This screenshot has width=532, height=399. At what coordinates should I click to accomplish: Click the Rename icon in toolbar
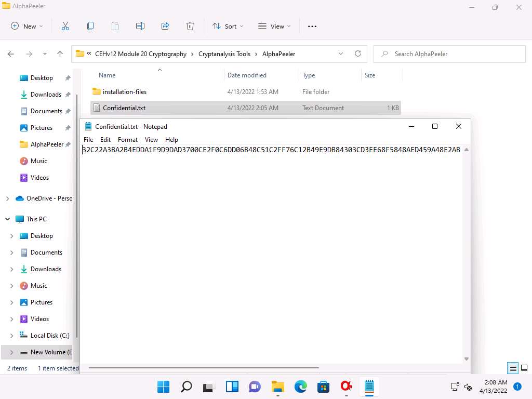click(x=140, y=26)
